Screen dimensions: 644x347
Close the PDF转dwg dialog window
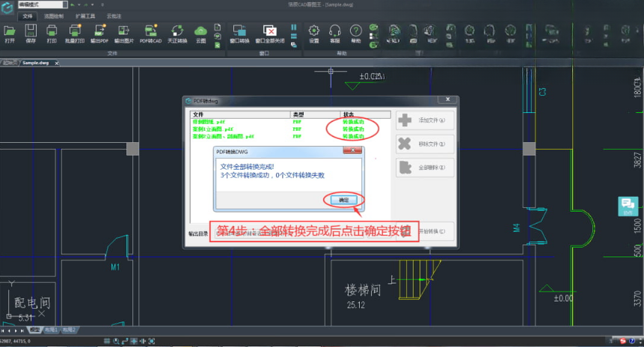tap(448, 99)
